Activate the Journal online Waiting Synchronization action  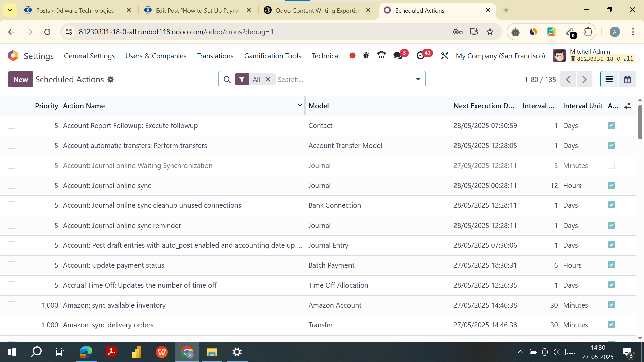tap(611, 165)
